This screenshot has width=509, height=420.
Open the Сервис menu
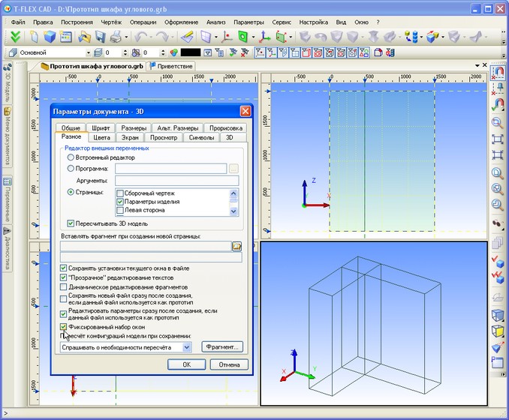[282, 22]
